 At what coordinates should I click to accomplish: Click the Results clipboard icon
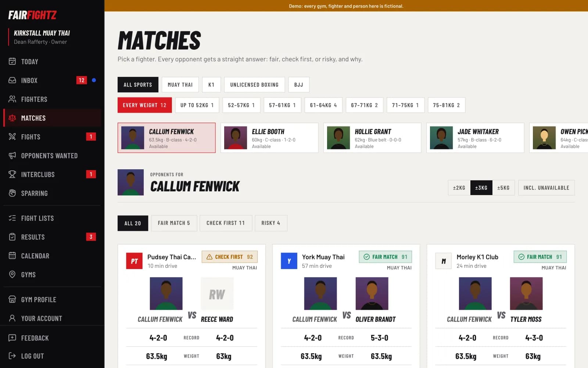tap(12, 237)
